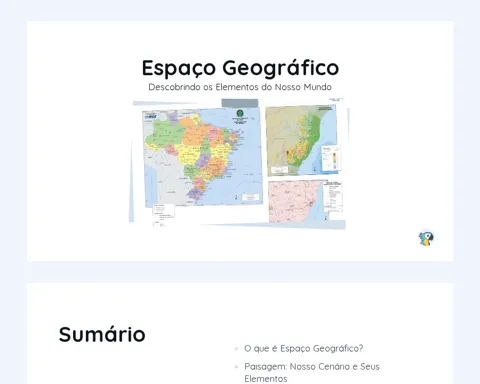Screen dimensions: 480x384
Task: Click the "Sumário" heading
Action: tap(102, 334)
